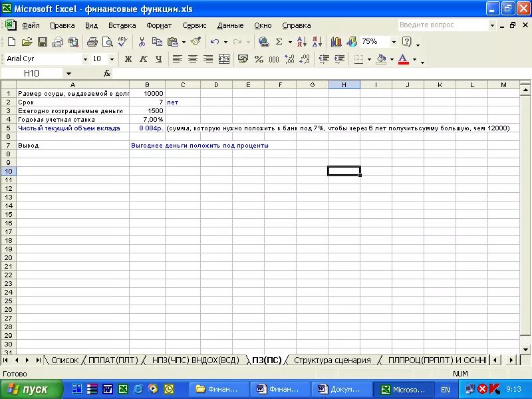Image resolution: width=532 pixels, height=399 pixels.
Task: Activate the Format Painter brush
Action: 196,42
